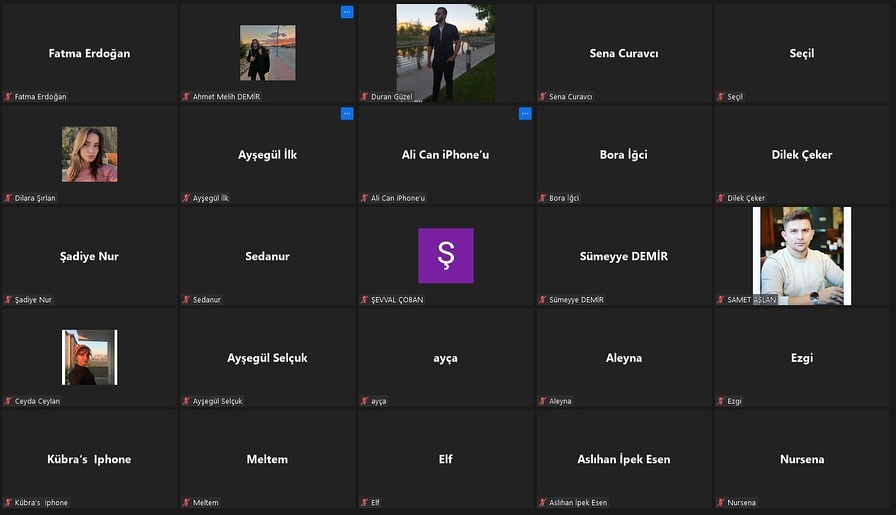This screenshot has width=896, height=515.
Task: Click Duran Güzel's video thumbnail
Action: coord(445,52)
